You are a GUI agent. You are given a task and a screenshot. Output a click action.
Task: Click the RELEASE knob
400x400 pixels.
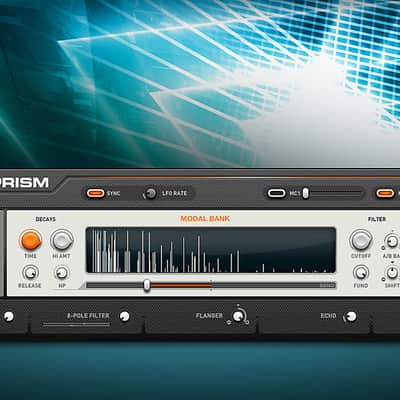[30, 273]
